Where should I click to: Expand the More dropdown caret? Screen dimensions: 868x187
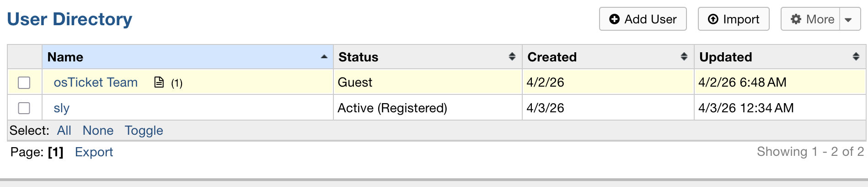coord(849,20)
